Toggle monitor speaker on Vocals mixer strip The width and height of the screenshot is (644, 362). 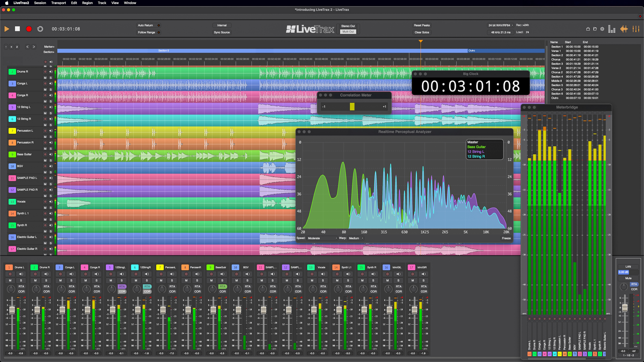coord(323,274)
